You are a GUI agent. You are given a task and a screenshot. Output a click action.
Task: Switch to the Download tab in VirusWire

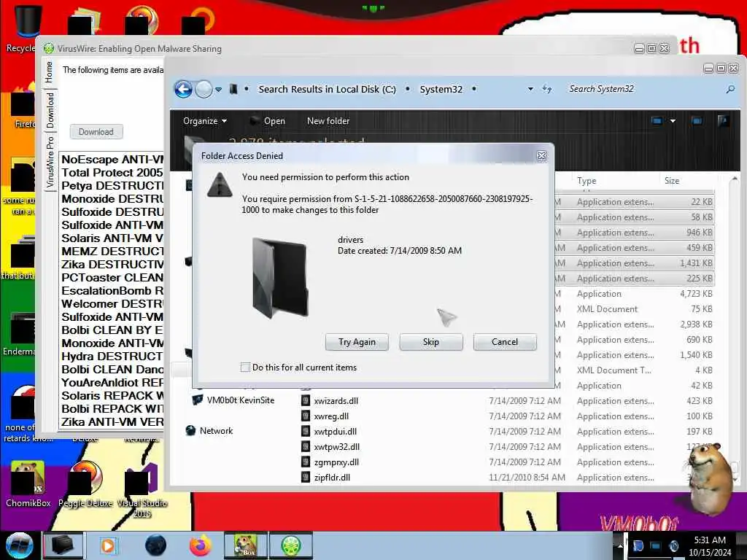click(x=50, y=111)
